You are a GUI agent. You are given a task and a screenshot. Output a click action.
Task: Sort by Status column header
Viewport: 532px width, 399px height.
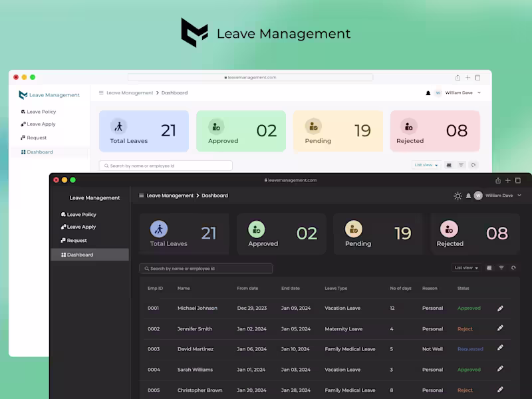click(463, 289)
